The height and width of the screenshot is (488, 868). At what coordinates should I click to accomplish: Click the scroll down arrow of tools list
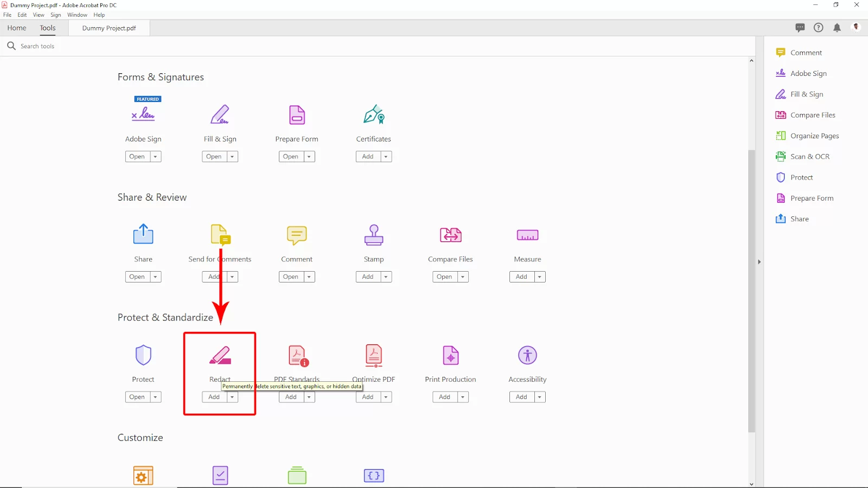[751, 484]
